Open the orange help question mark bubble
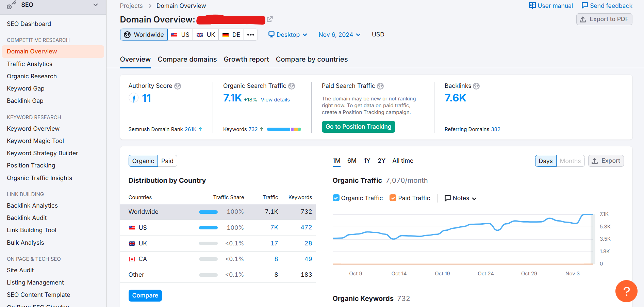 pos(626,291)
